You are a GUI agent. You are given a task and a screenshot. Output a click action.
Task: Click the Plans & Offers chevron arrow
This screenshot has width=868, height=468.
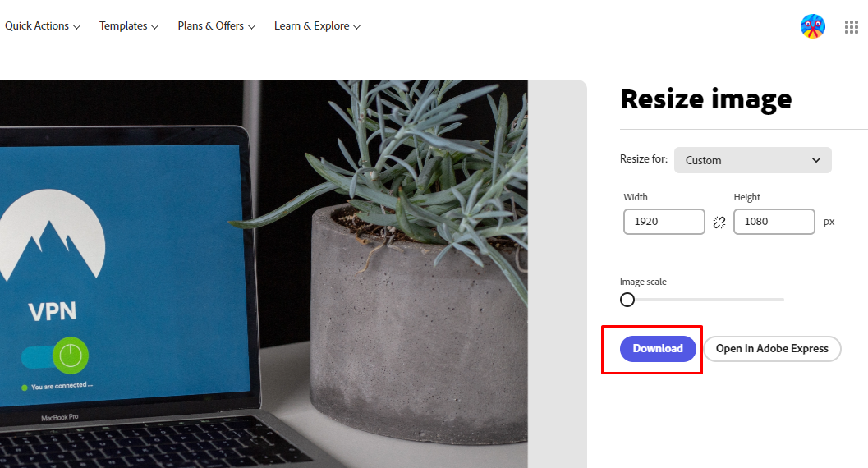(x=251, y=27)
